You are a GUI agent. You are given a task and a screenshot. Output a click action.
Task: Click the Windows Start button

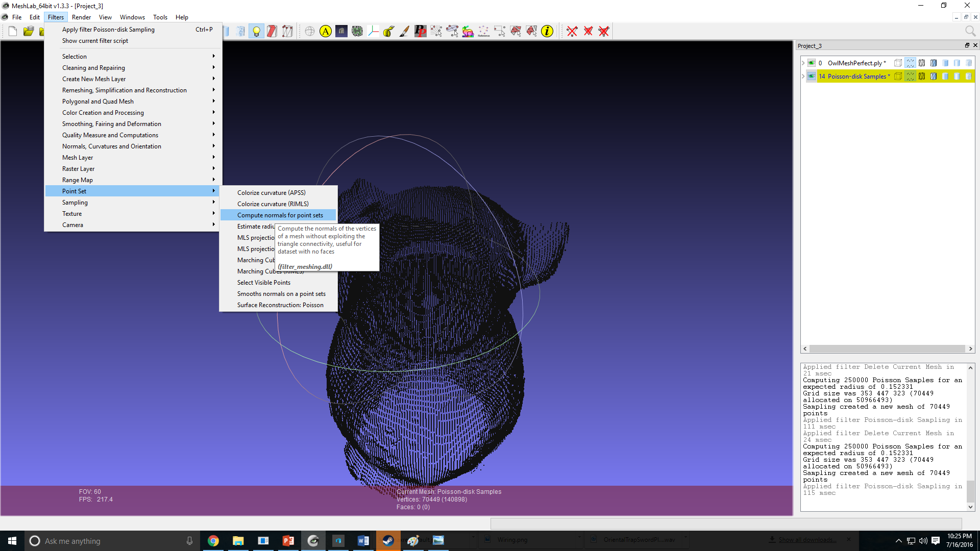(x=12, y=541)
